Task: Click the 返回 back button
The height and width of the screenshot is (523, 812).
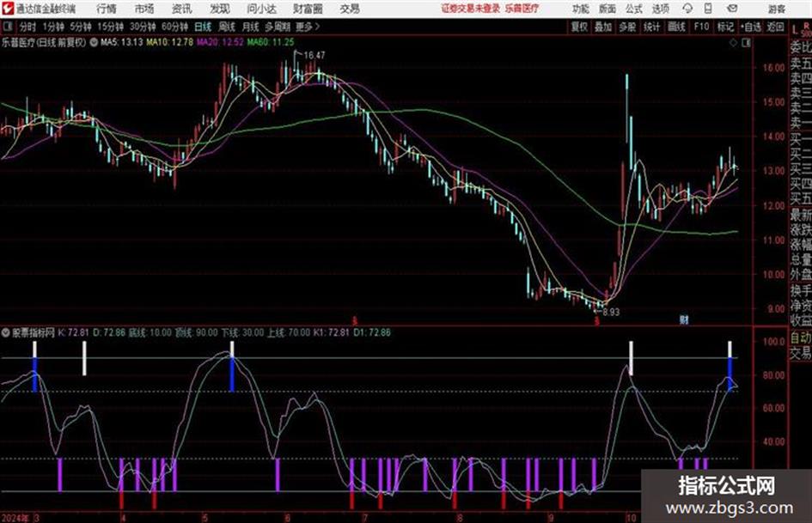Action: (775, 27)
